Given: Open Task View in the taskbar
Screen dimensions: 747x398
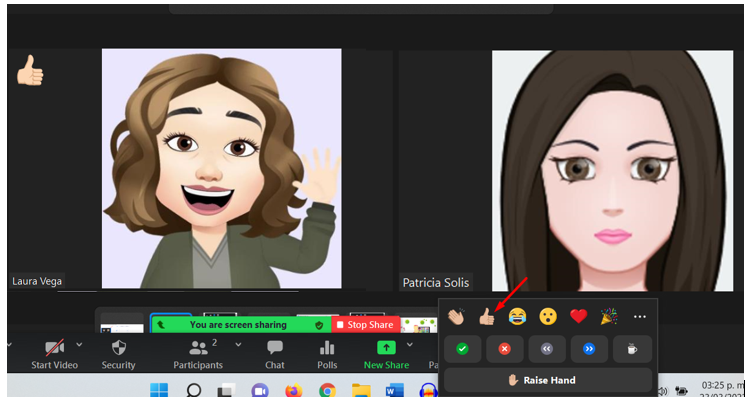Looking at the screenshot, I should coord(226,390).
